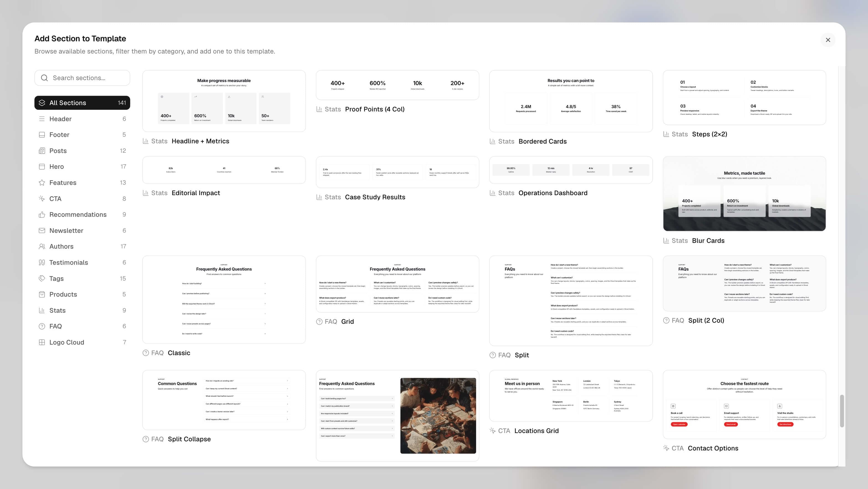868x489 pixels.
Task: Click the Footer category icon
Action: [42, 134]
